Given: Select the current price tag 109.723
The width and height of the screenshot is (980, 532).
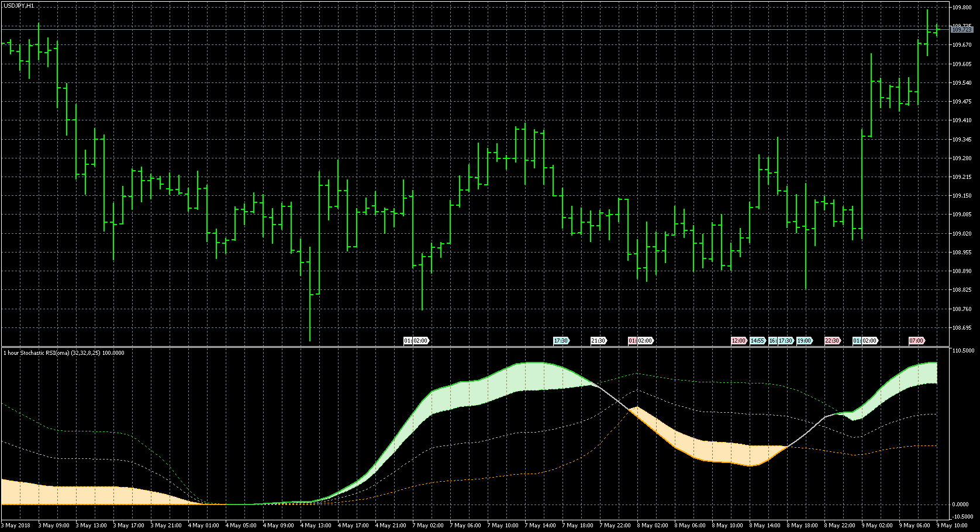Looking at the screenshot, I should click(961, 29).
